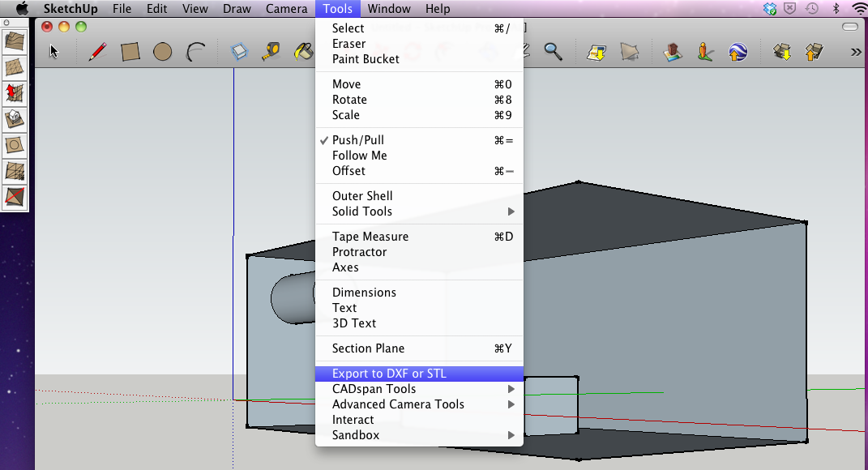
Task: Open the Window menu
Action: [x=389, y=9]
